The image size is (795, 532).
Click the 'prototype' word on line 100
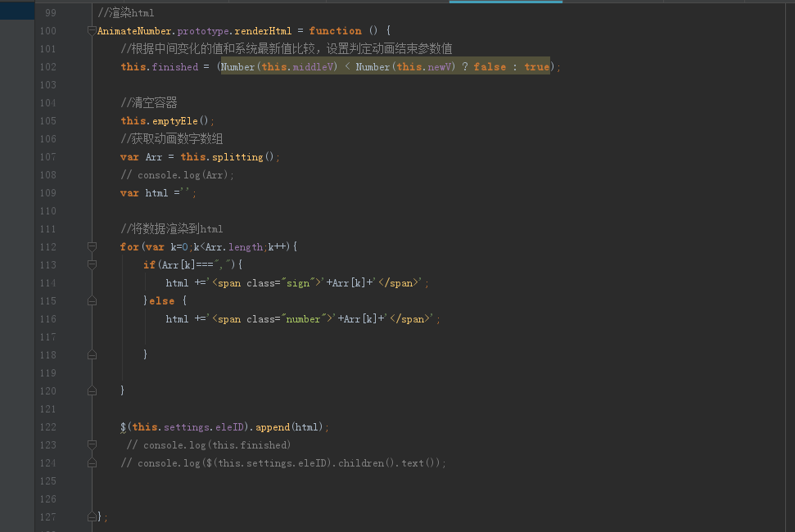203,31
